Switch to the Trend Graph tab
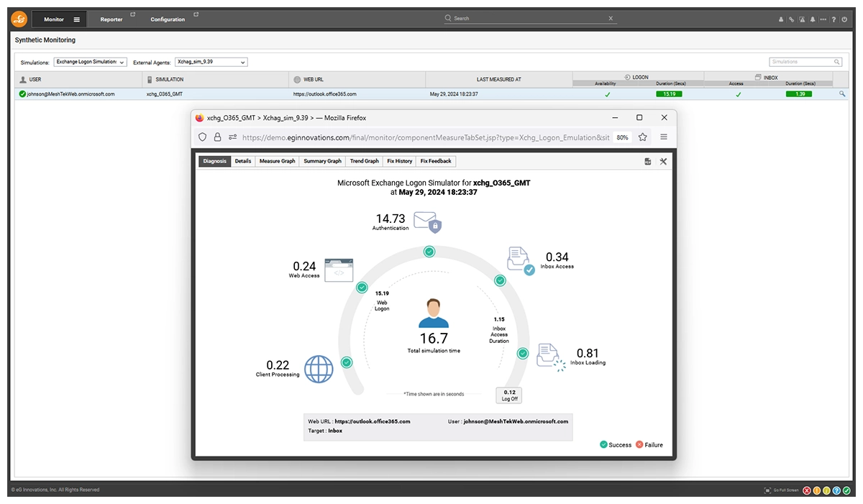863x504 pixels. click(365, 161)
